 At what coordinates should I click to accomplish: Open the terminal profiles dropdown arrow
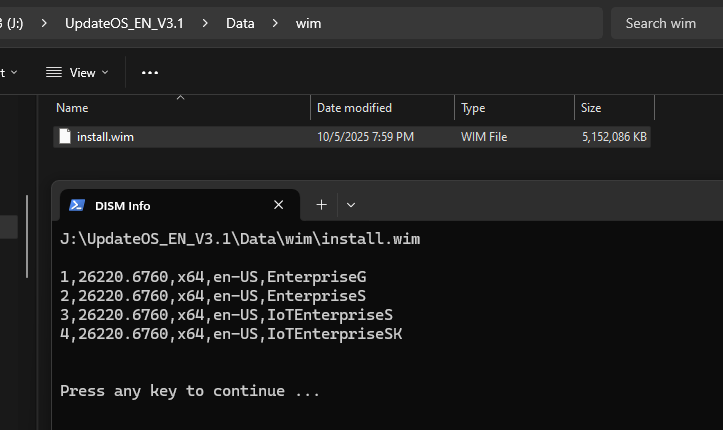click(x=351, y=204)
